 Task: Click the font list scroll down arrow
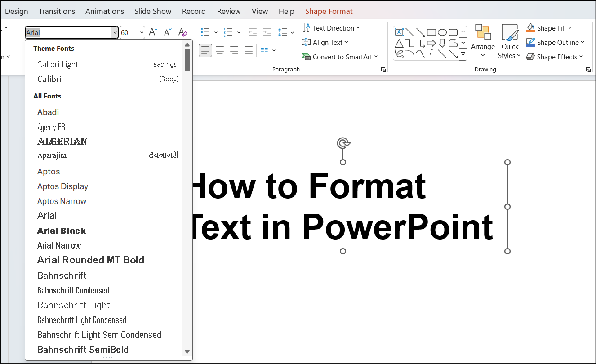187,352
